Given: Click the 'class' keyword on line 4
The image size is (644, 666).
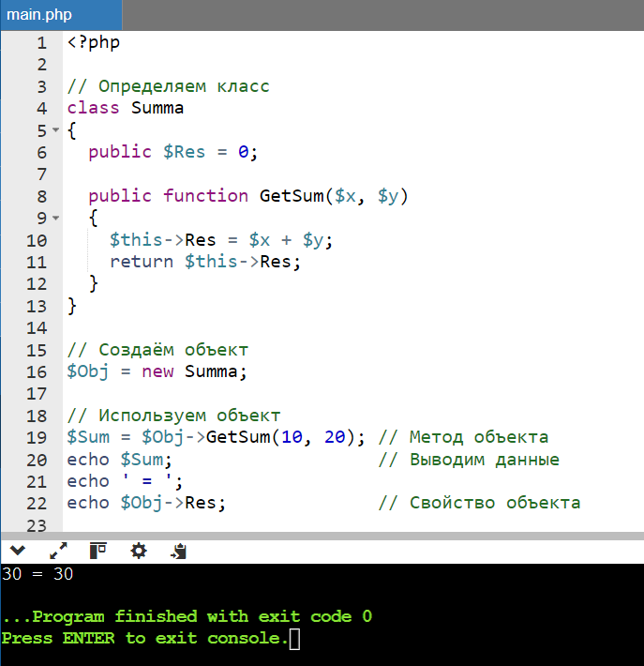Looking at the screenshot, I should pos(94,108).
